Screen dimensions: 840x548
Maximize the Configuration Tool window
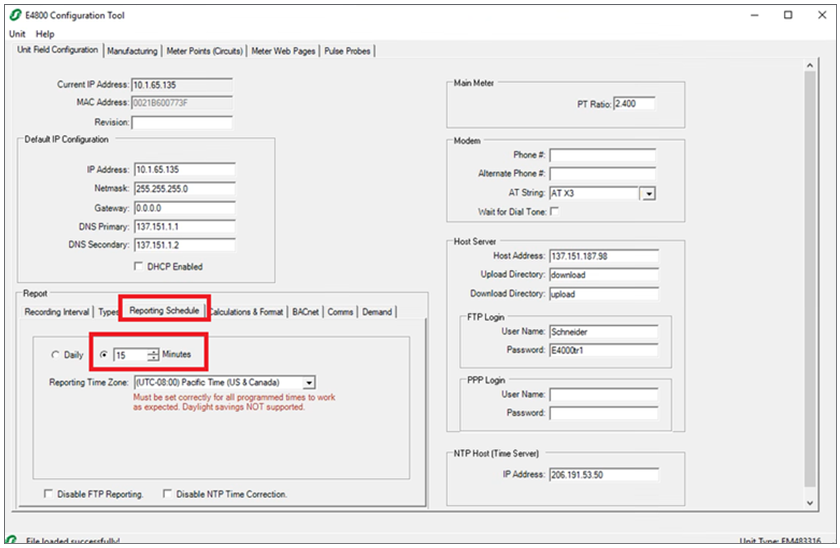pos(788,15)
